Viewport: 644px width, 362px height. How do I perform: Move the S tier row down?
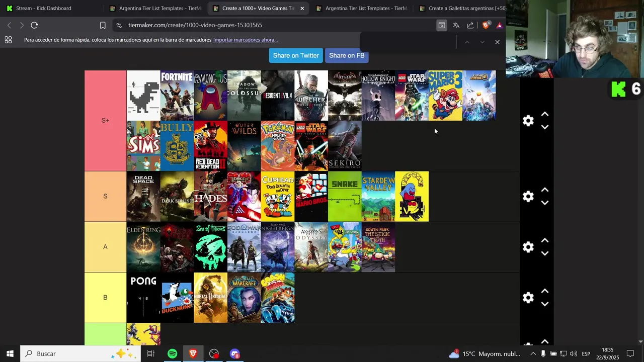tap(545, 203)
